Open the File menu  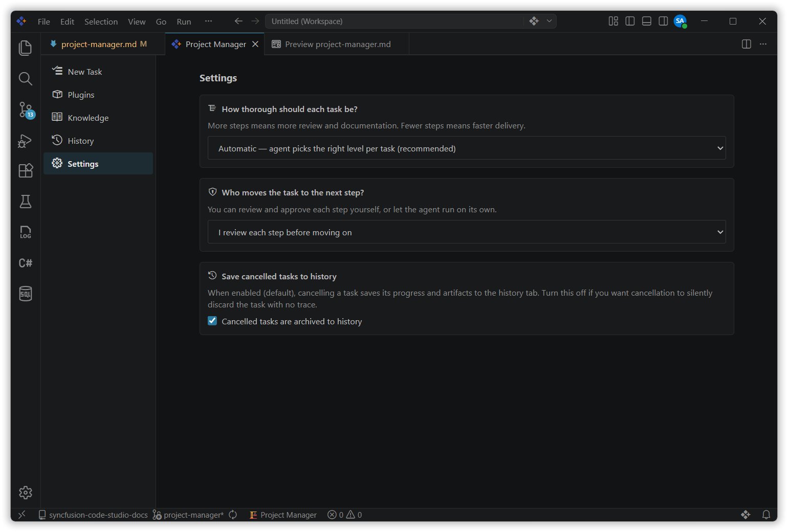tap(44, 21)
